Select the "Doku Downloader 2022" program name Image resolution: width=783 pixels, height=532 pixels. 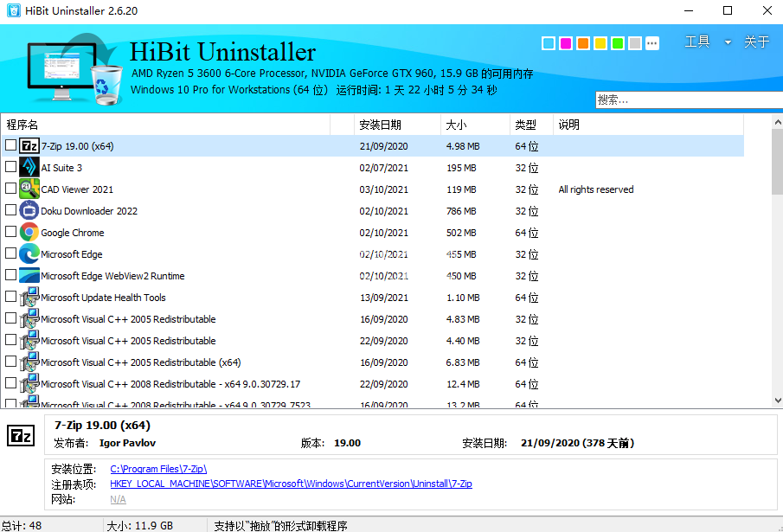tap(89, 211)
